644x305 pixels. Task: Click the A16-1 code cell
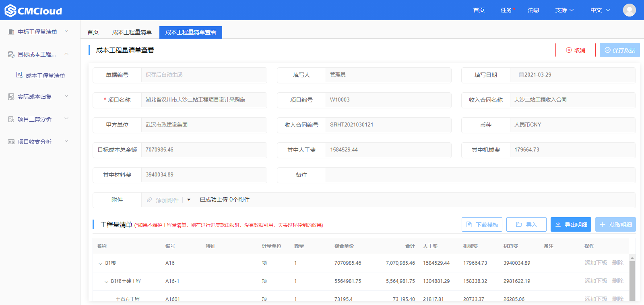click(172, 281)
